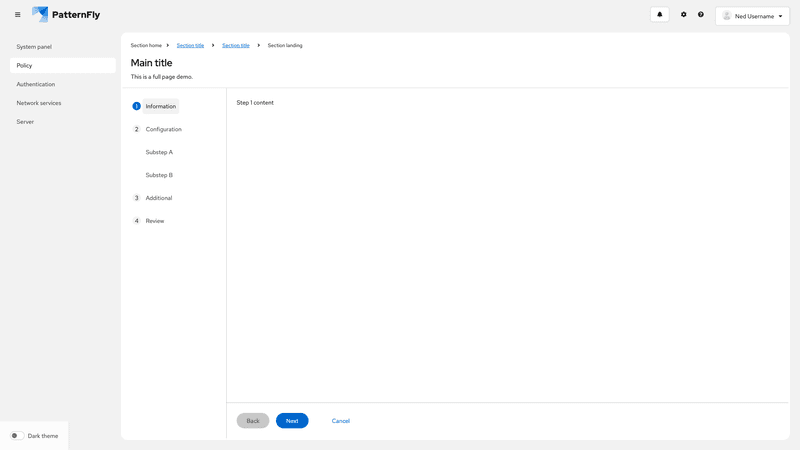
Task: Open the notifications bell
Action: tap(659, 15)
